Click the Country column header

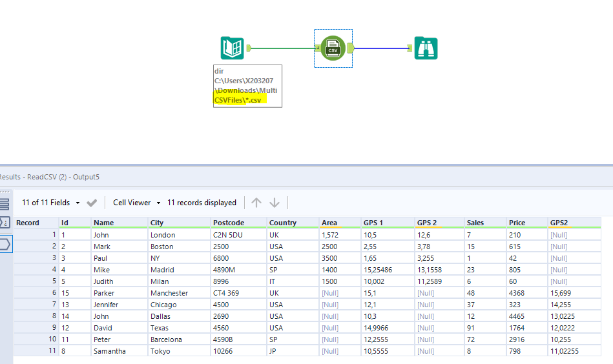click(283, 223)
